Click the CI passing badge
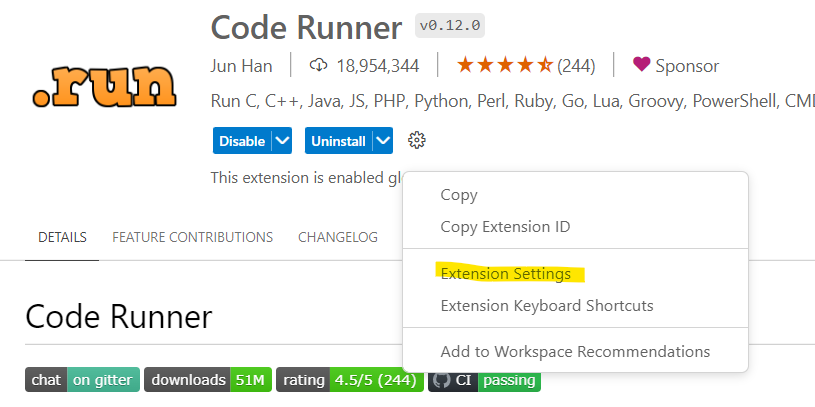The image size is (815, 407). click(484, 380)
